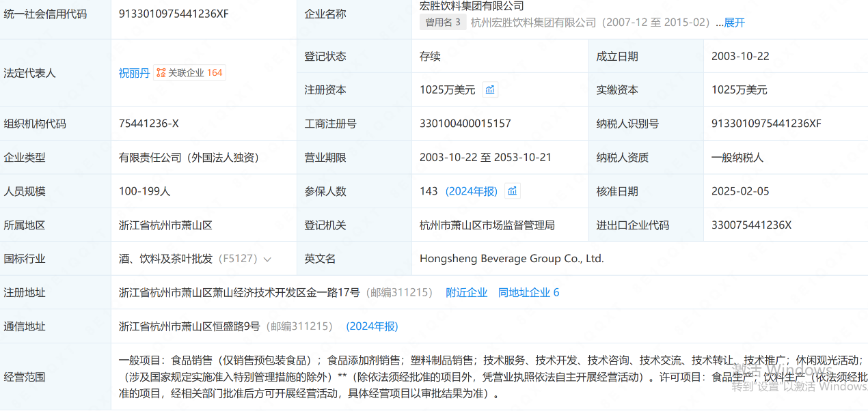
Task: Open legal representative 祝丽丹 profile link
Action: (x=134, y=73)
